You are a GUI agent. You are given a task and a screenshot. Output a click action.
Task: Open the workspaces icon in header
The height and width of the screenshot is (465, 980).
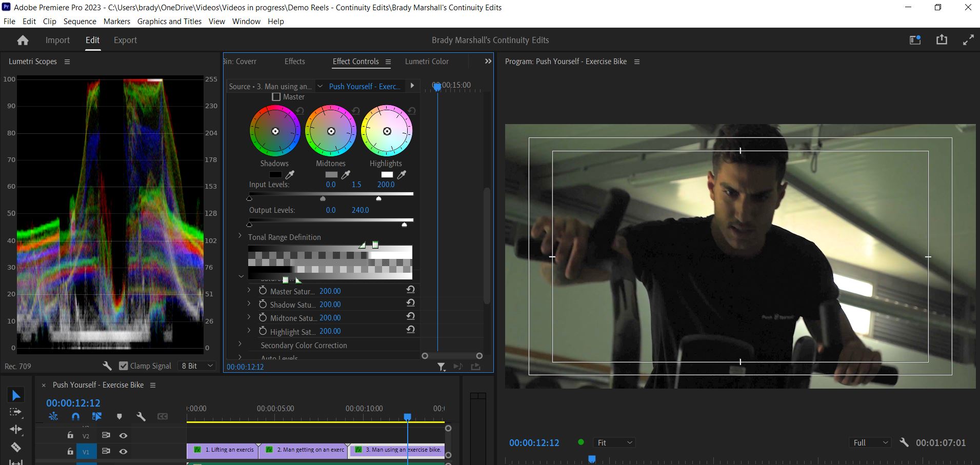(915, 40)
